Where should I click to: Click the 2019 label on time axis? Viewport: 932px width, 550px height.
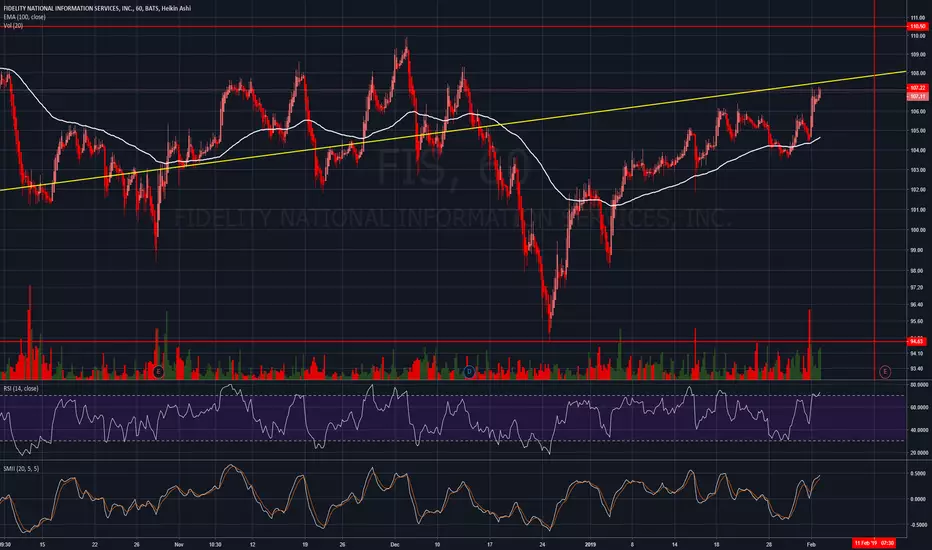pos(590,544)
